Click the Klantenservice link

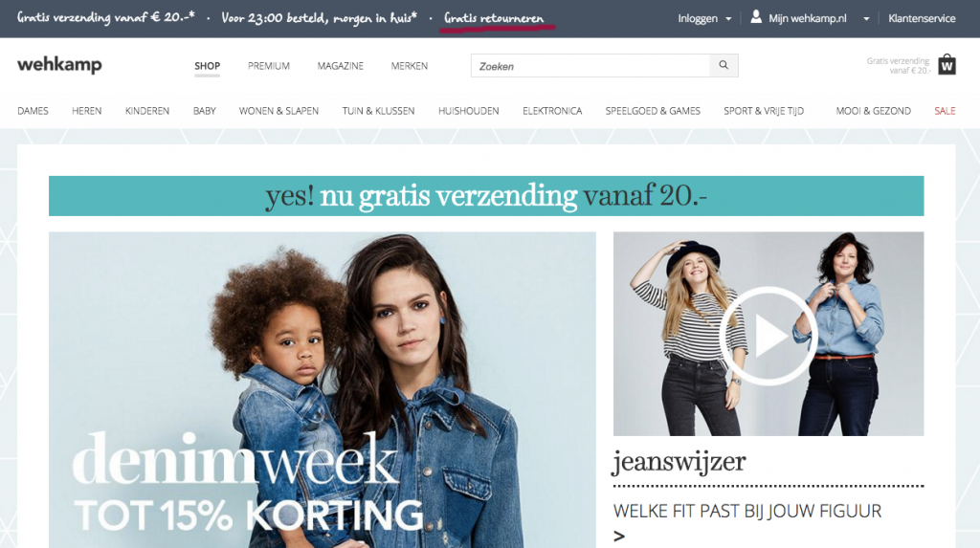pos(922,19)
